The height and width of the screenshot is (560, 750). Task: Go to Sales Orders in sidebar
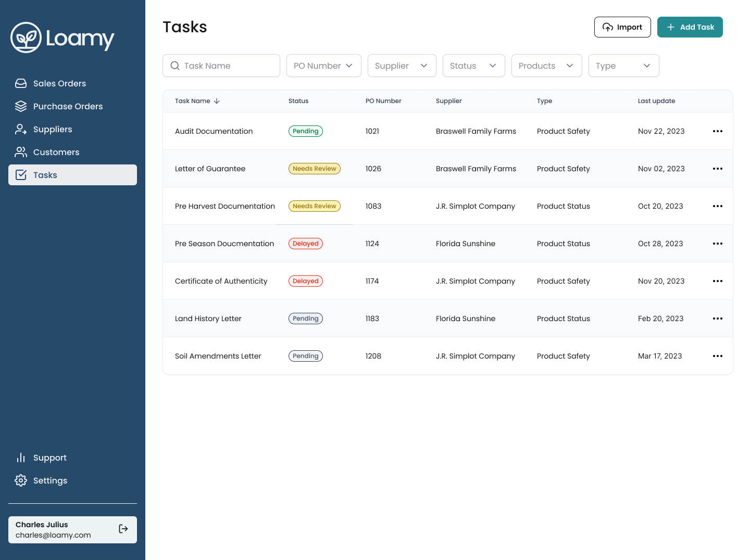72,83
